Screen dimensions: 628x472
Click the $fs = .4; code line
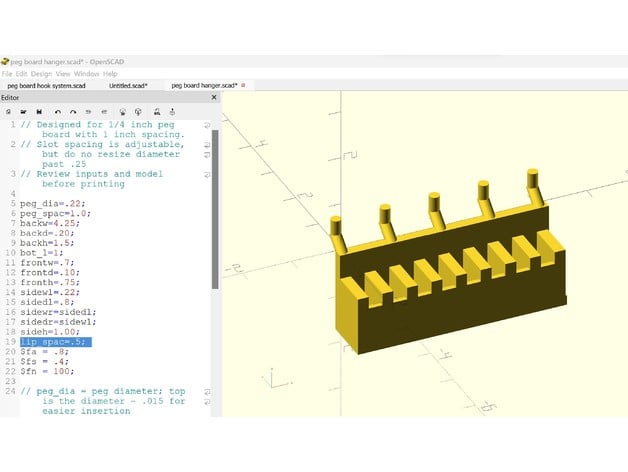point(44,361)
